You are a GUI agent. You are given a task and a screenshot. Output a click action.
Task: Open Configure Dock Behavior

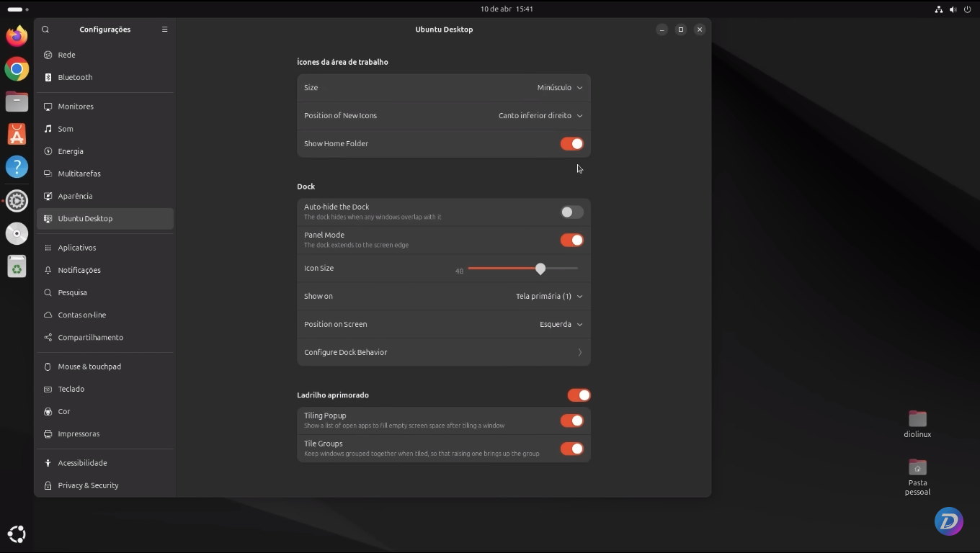pyautogui.click(x=443, y=352)
